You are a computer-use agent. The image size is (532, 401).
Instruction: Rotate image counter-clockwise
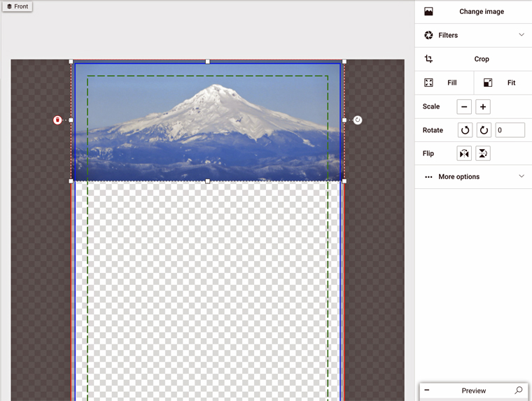point(465,130)
